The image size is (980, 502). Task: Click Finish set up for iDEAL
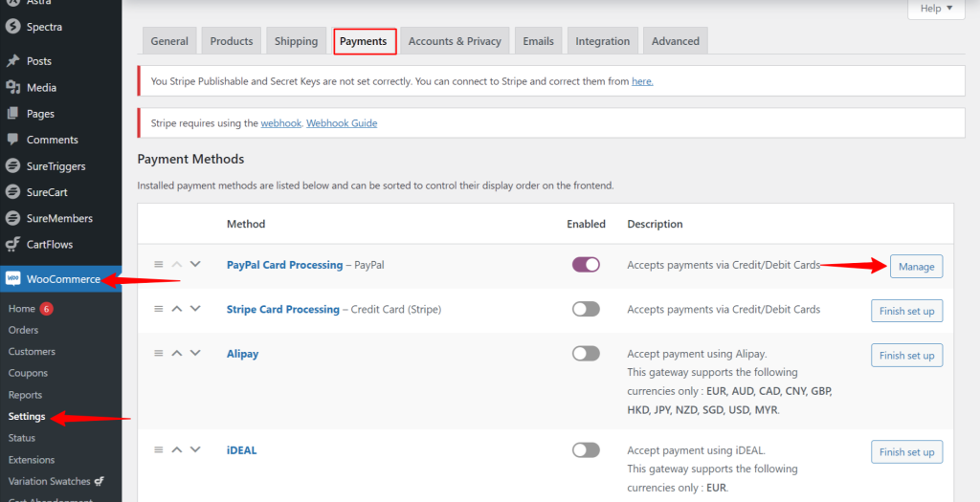point(907,452)
